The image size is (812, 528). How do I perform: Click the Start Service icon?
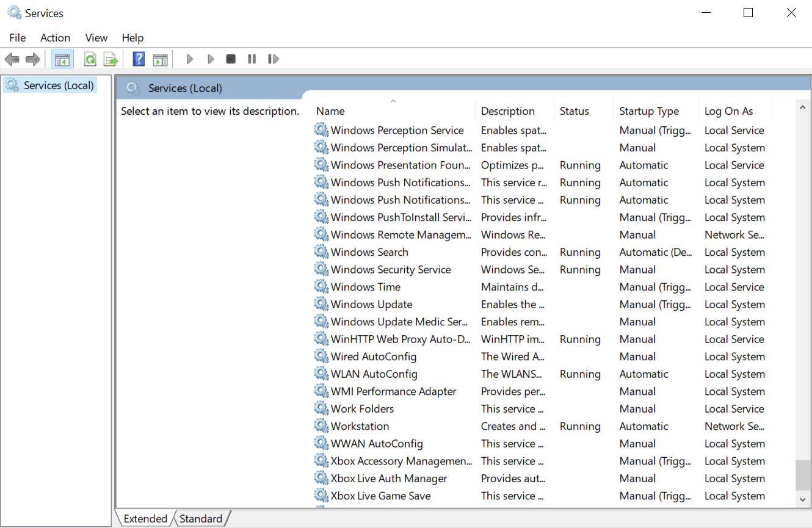click(x=189, y=59)
